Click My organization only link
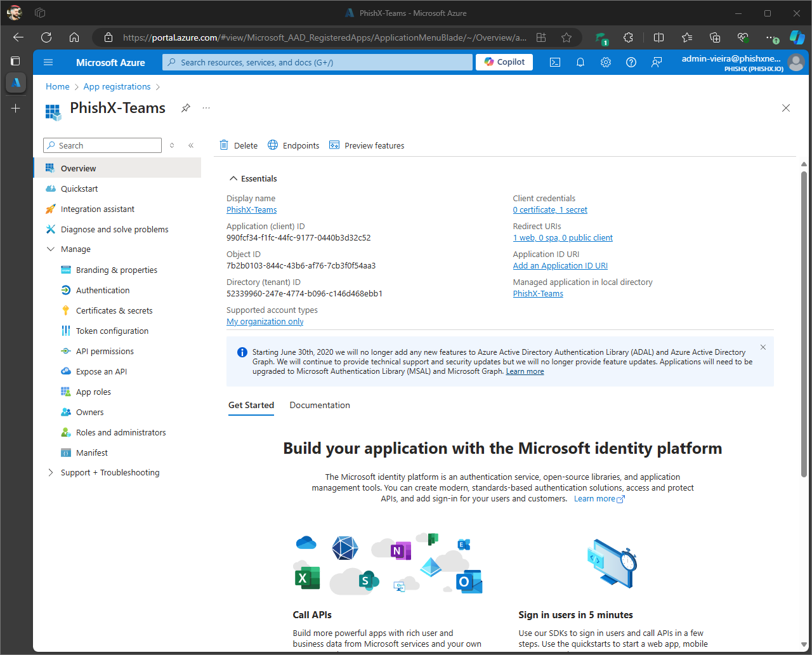Screen dimensions: 812x655 tap(265, 322)
